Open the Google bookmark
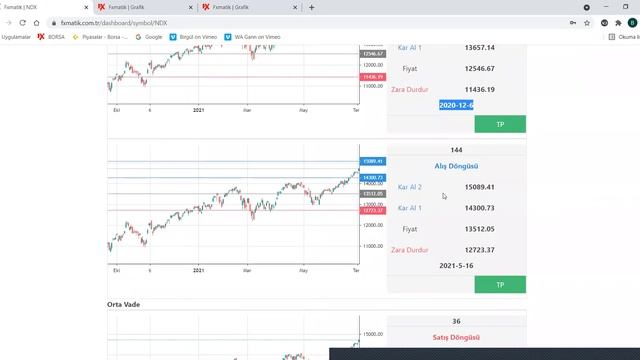The width and height of the screenshot is (640, 360). 149,37
